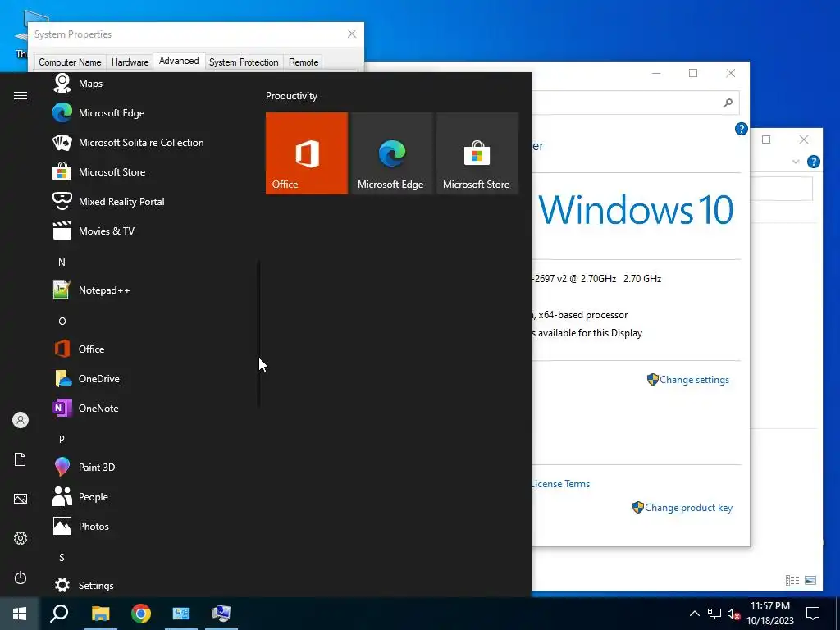The height and width of the screenshot is (630, 840).
Task: Click the Windows Start button on the taskbar
Action: pos(20,614)
